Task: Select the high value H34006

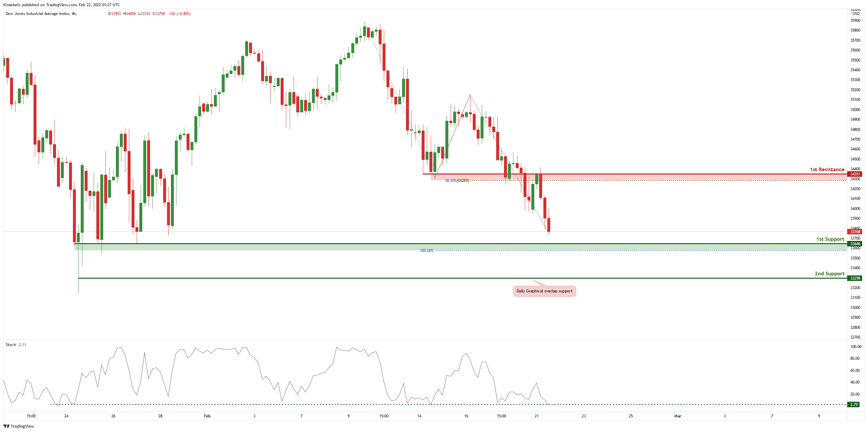Action: (129, 14)
